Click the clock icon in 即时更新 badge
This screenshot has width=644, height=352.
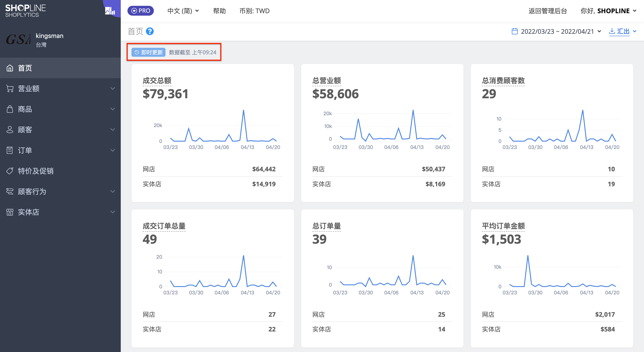click(x=137, y=52)
